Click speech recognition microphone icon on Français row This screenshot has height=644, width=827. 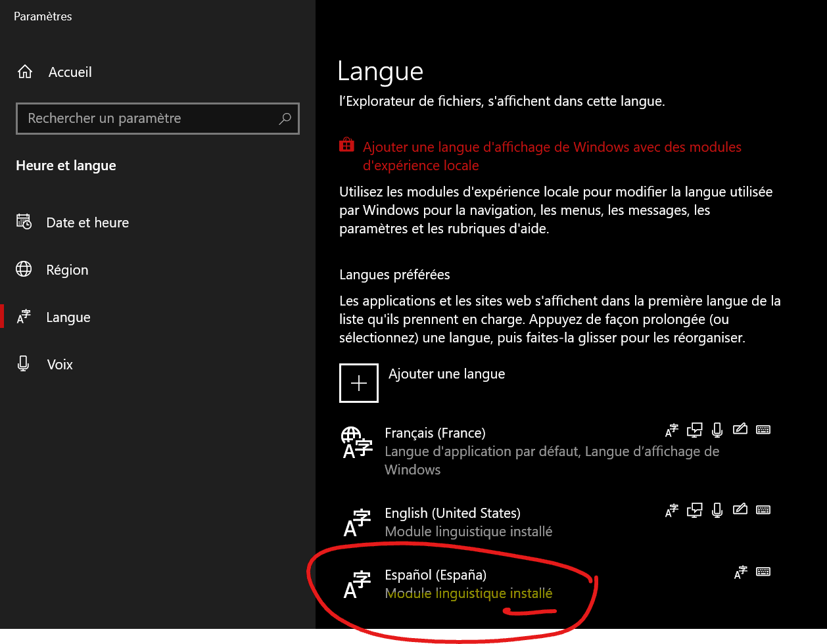coord(717,430)
